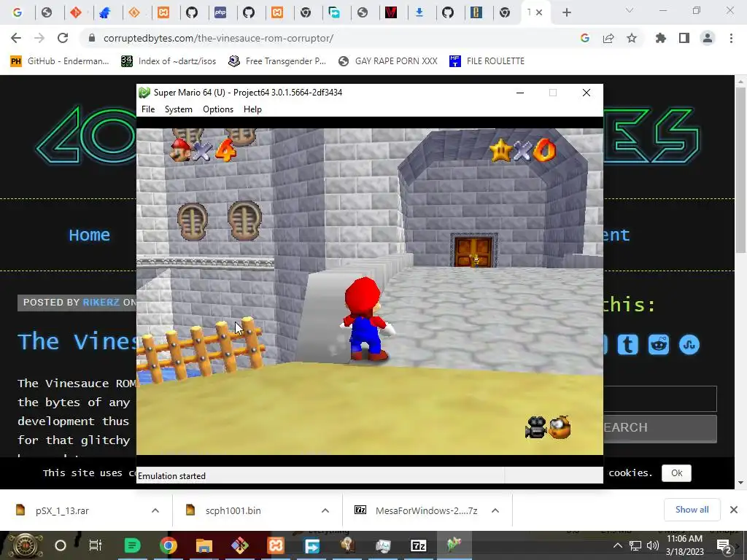The height and width of the screenshot is (560, 747).
Task: Switch to the php-icon browser tab
Action: coord(220,12)
